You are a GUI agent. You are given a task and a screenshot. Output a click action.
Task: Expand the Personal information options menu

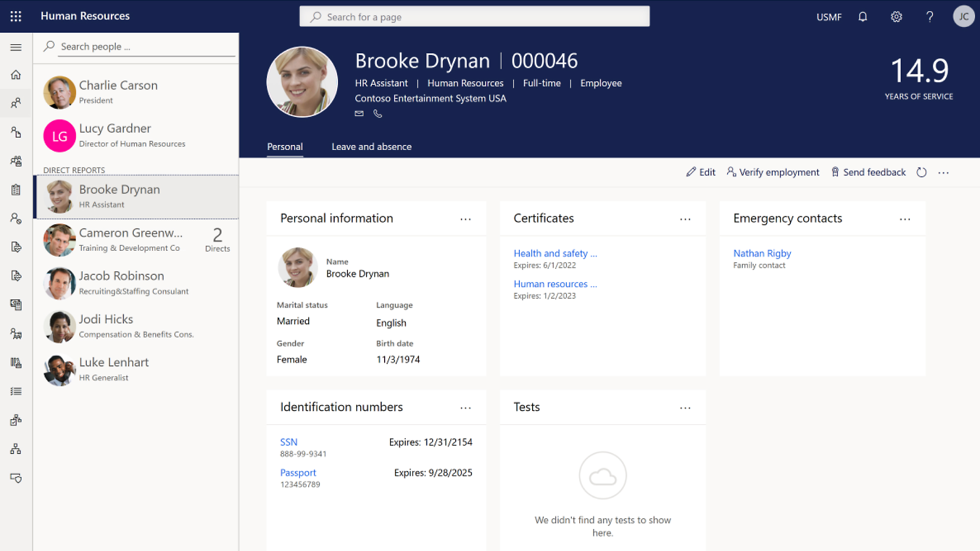pos(466,218)
